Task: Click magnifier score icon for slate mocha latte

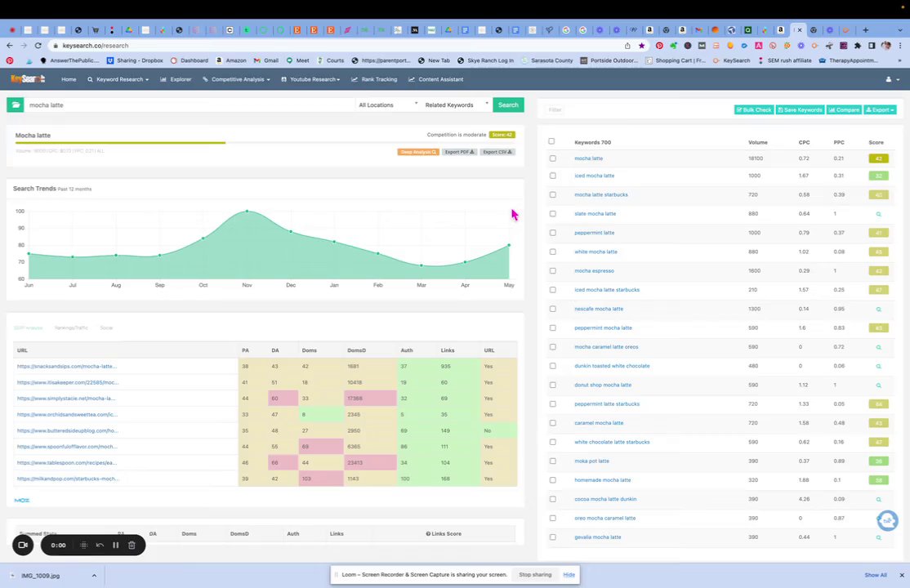Action: click(x=878, y=214)
